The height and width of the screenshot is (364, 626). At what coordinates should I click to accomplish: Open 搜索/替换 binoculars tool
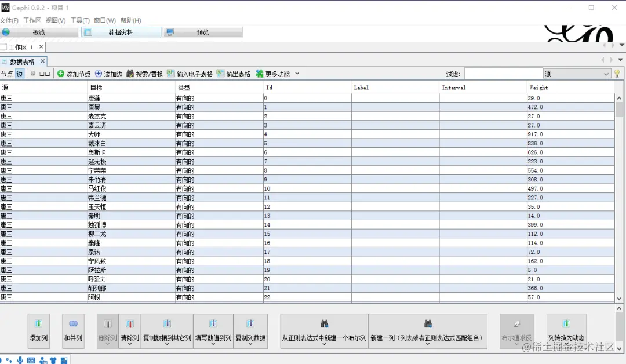click(130, 74)
